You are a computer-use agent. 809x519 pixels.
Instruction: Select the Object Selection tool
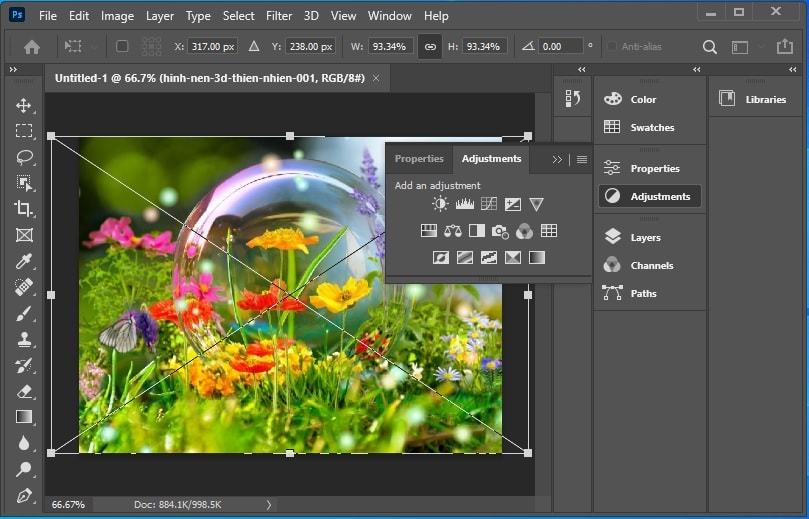tap(24, 183)
